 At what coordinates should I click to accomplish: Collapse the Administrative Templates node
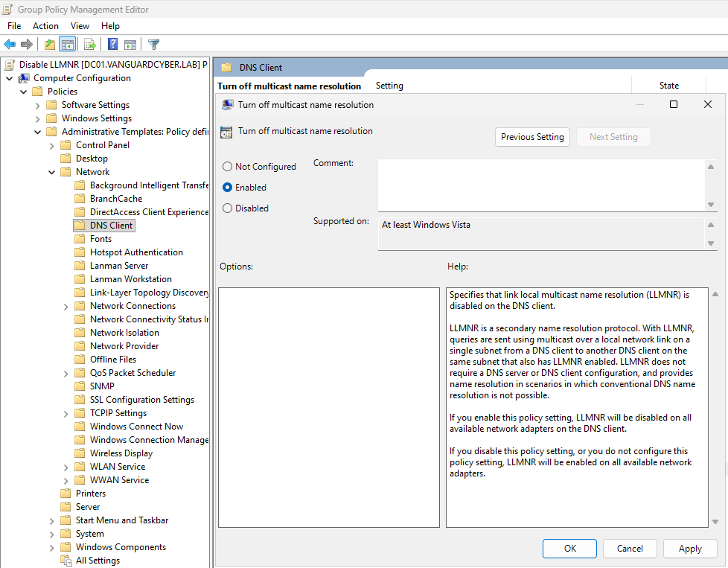(x=38, y=132)
